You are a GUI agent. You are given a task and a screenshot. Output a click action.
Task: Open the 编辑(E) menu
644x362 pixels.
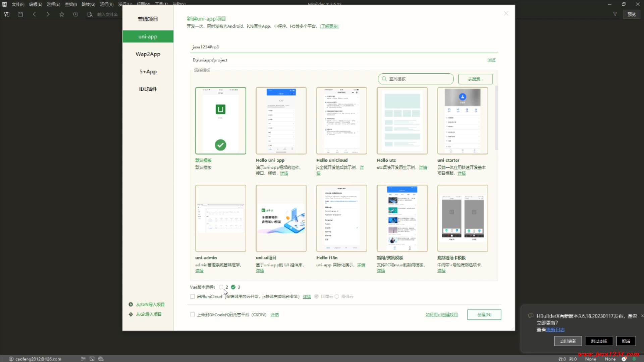36,4
